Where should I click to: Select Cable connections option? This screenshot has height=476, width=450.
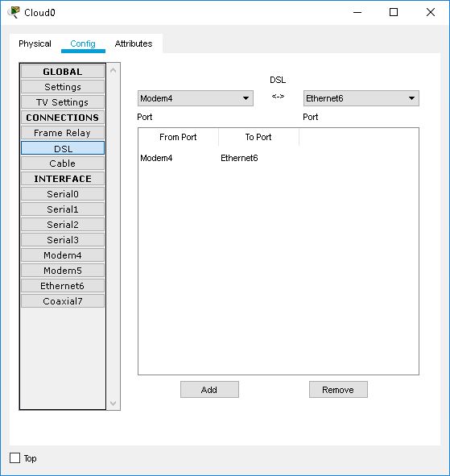63,163
